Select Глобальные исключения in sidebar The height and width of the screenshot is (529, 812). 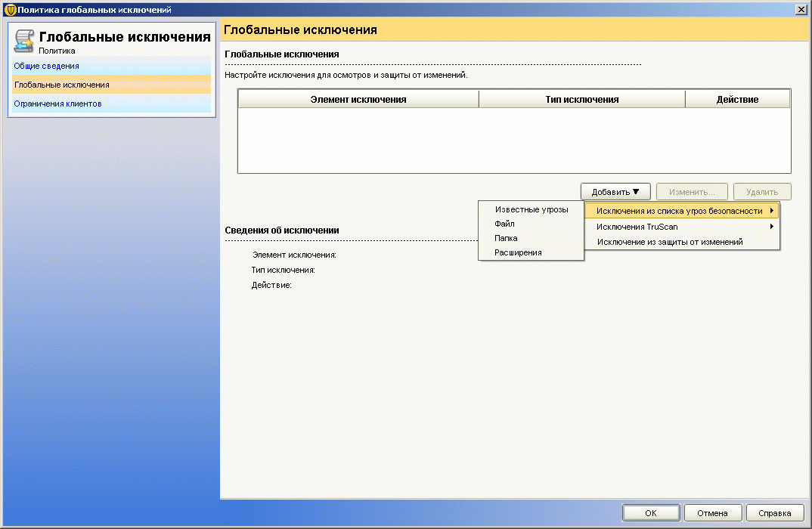[x=111, y=85]
